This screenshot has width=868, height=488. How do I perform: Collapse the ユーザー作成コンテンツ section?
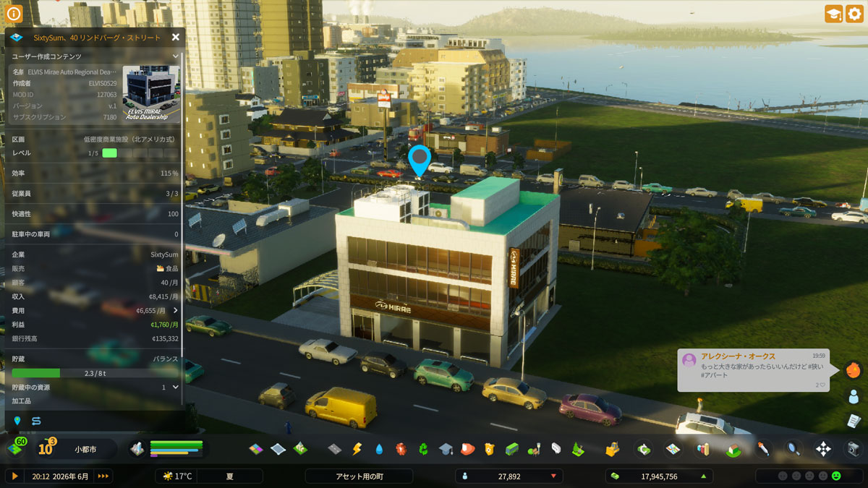[x=176, y=56]
